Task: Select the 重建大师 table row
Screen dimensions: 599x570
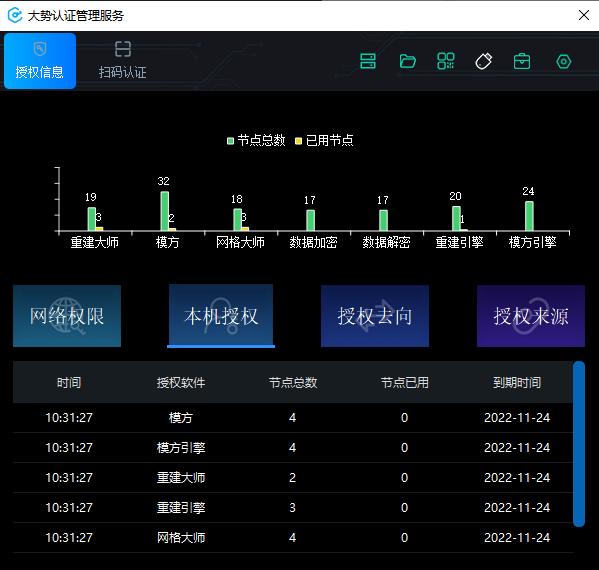Action: click(293, 478)
